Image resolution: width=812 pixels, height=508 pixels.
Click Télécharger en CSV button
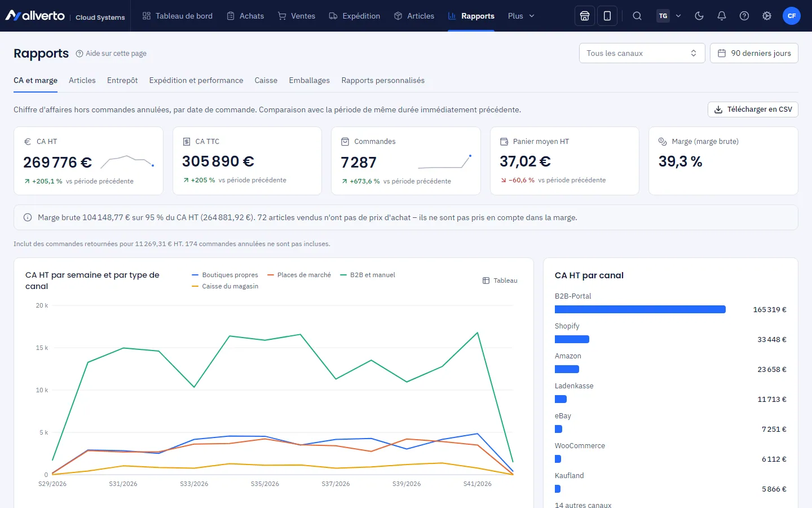(753, 110)
